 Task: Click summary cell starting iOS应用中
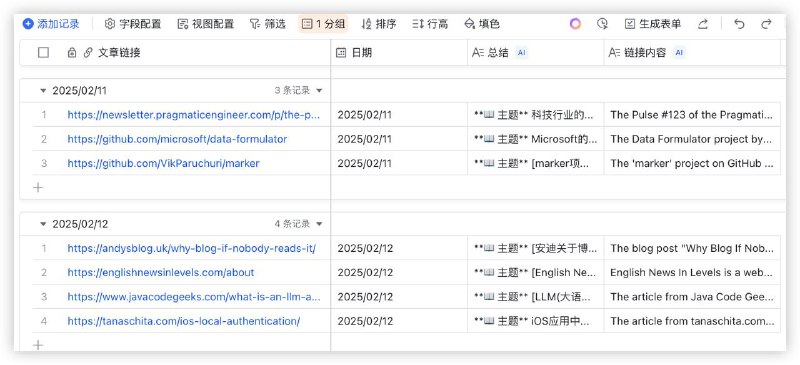click(536, 321)
